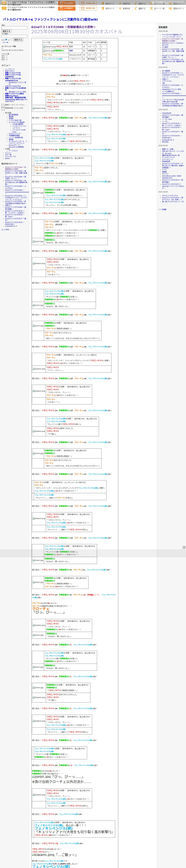Open the 愚痴板 link

(11, 139)
